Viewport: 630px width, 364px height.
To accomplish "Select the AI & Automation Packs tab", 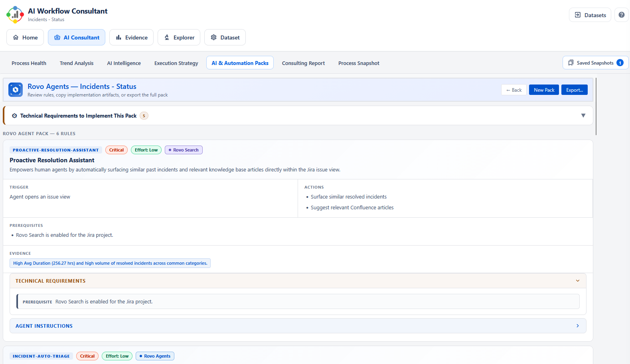I will pos(240,63).
